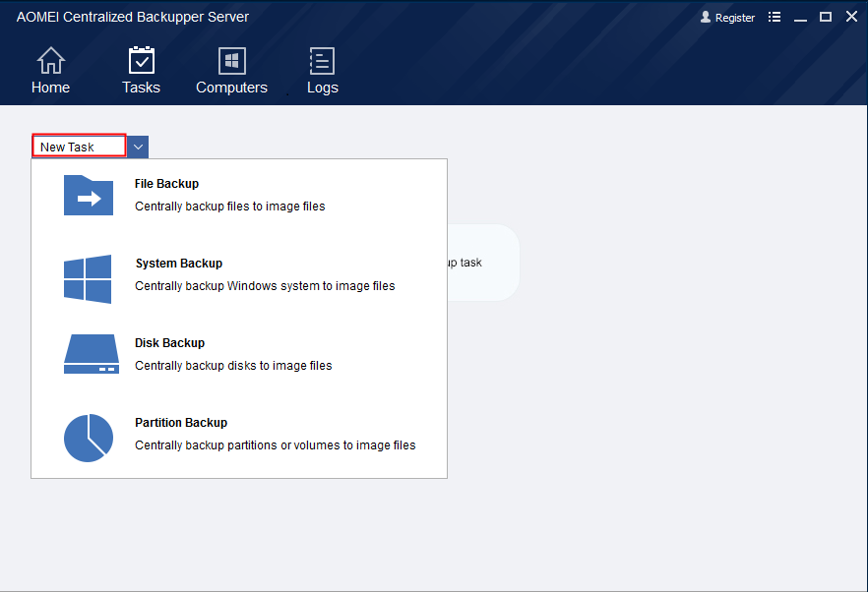Switch to the Computers tab label
Image resolution: width=868 pixels, height=592 pixels.
pos(231,88)
